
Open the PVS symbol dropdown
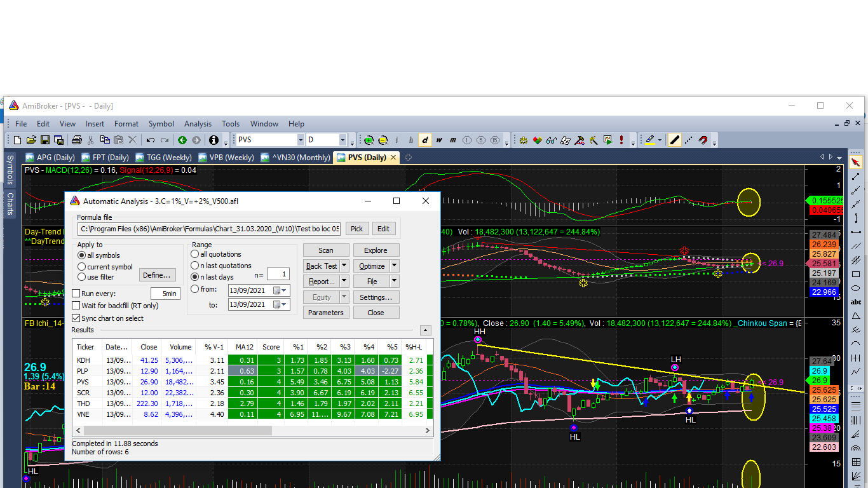[301, 140]
